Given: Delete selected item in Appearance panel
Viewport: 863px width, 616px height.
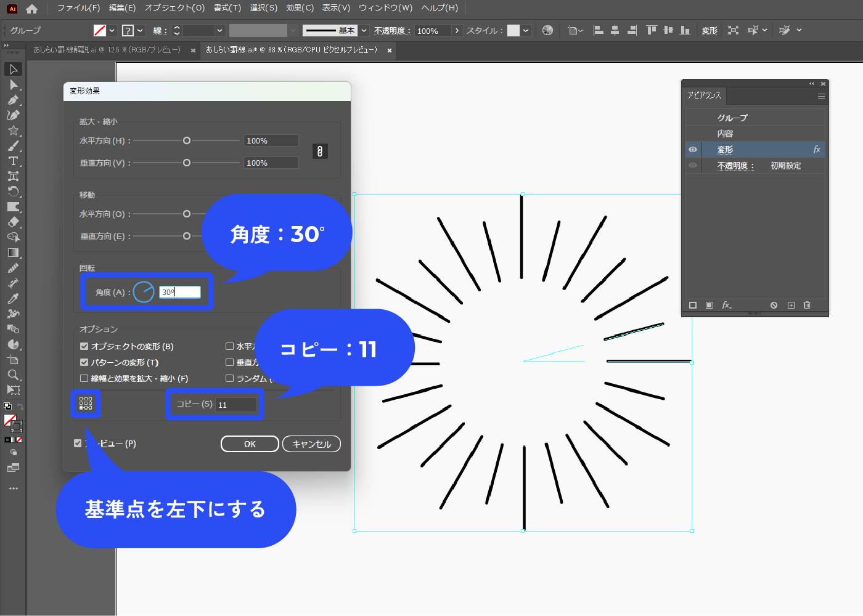Looking at the screenshot, I should tap(807, 306).
